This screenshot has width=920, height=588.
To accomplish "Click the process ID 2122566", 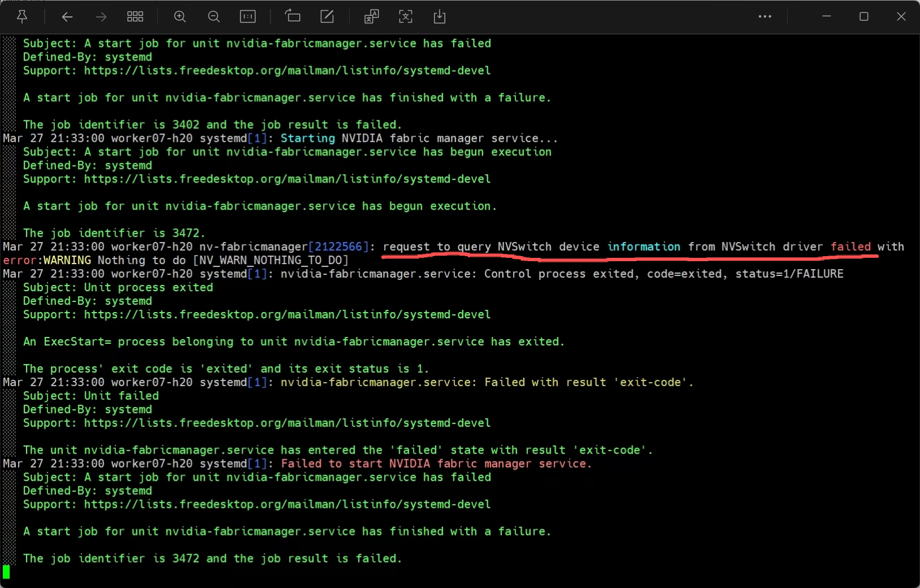I will click(x=338, y=247).
